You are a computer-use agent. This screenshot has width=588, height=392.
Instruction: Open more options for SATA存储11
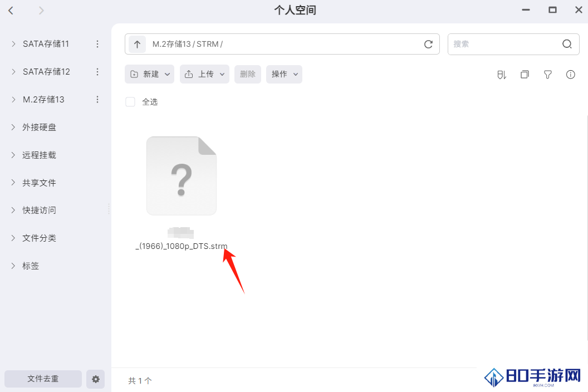pyautogui.click(x=97, y=44)
